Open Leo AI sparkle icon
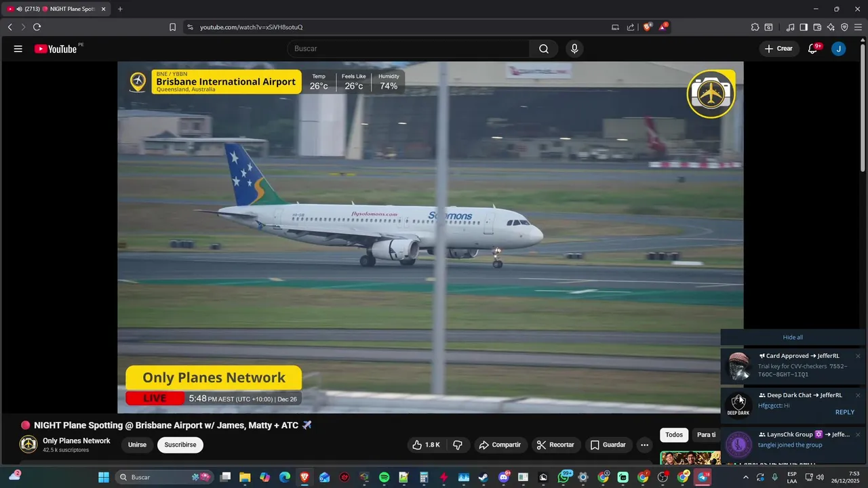This screenshot has height=488, width=868. tap(831, 27)
